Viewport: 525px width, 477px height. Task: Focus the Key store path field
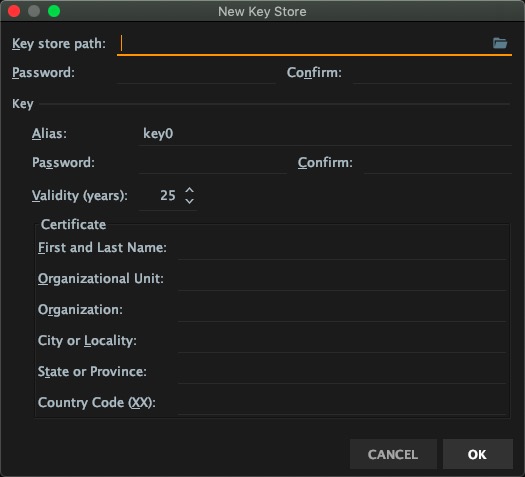tap(314, 44)
